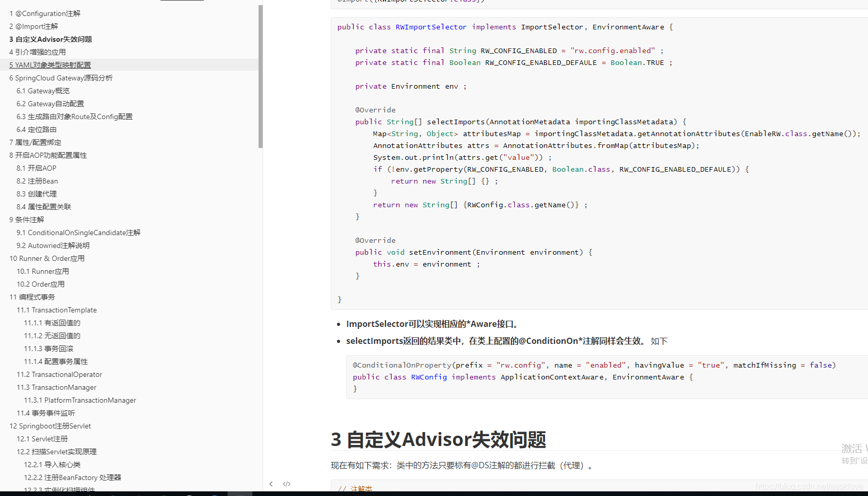Open '12.2.2 注册BeanFactory 处理器' entry
This screenshot has height=496, width=868.
point(72,477)
